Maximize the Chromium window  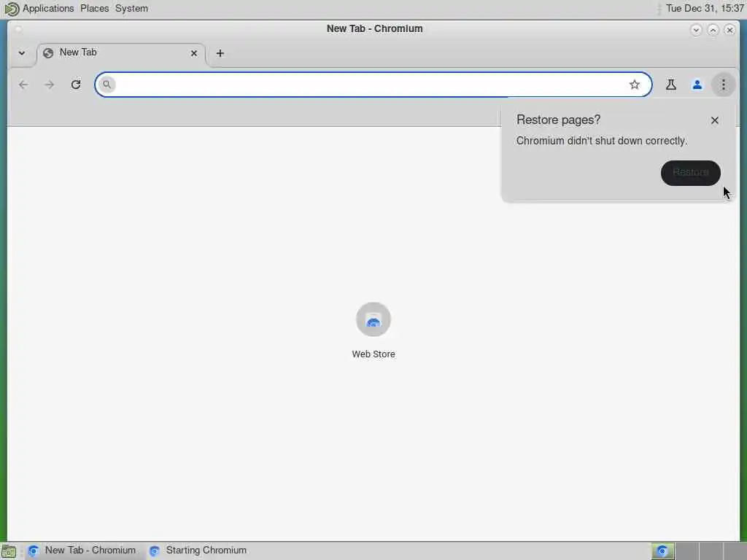(x=713, y=30)
